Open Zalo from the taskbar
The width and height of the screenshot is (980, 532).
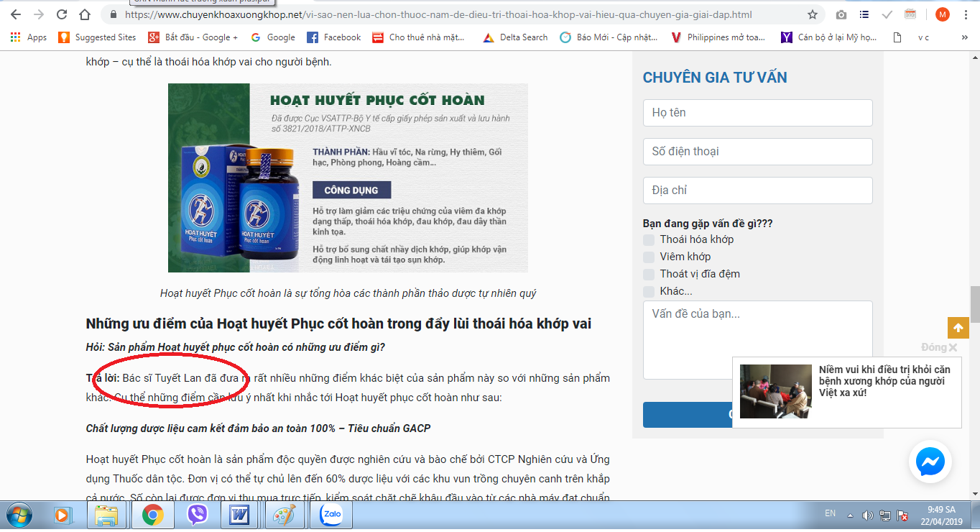(331, 515)
